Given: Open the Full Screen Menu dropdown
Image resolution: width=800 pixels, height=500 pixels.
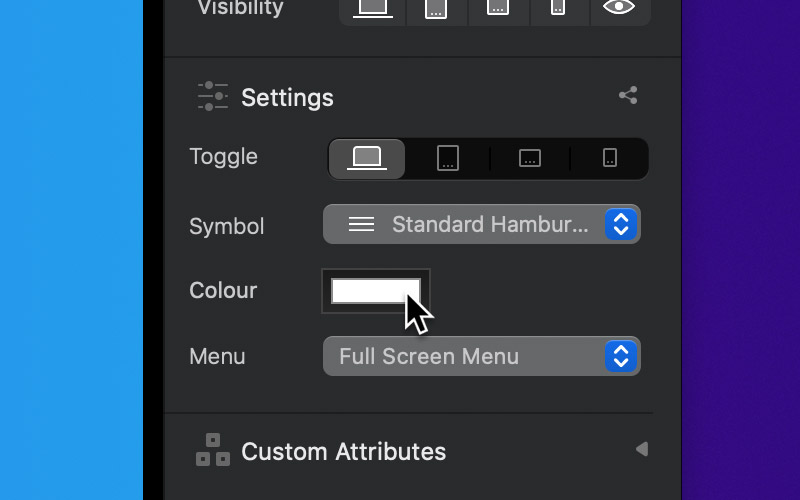Looking at the screenshot, I should 482,356.
